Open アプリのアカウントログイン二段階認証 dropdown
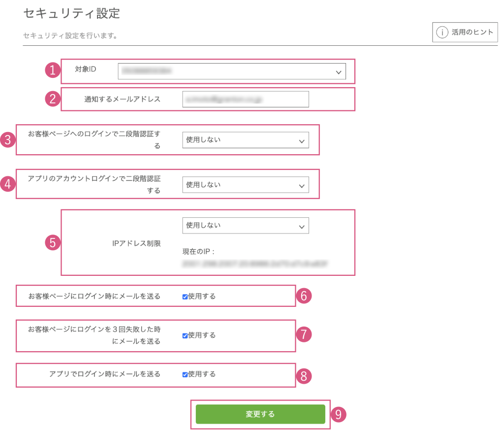 tap(245, 185)
